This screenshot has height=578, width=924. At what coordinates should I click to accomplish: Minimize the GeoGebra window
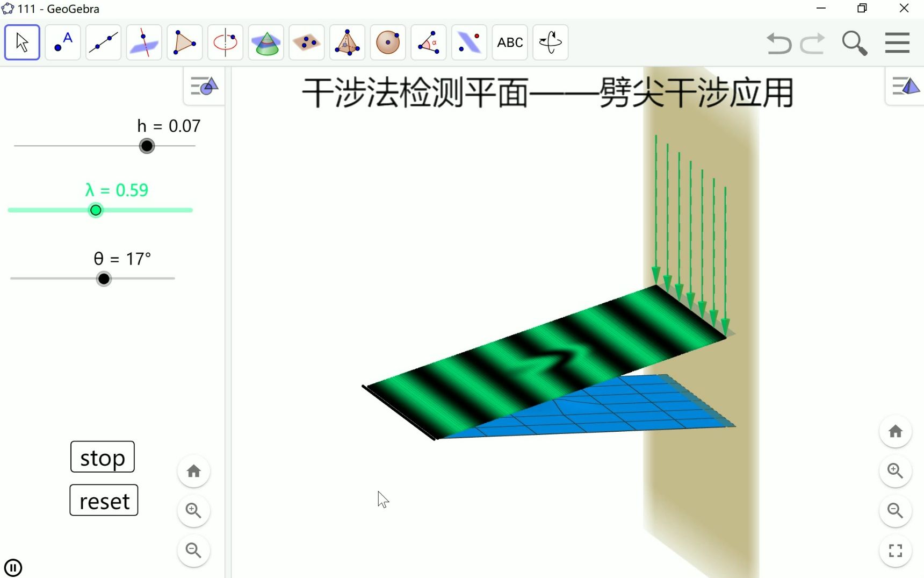pyautogui.click(x=821, y=8)
